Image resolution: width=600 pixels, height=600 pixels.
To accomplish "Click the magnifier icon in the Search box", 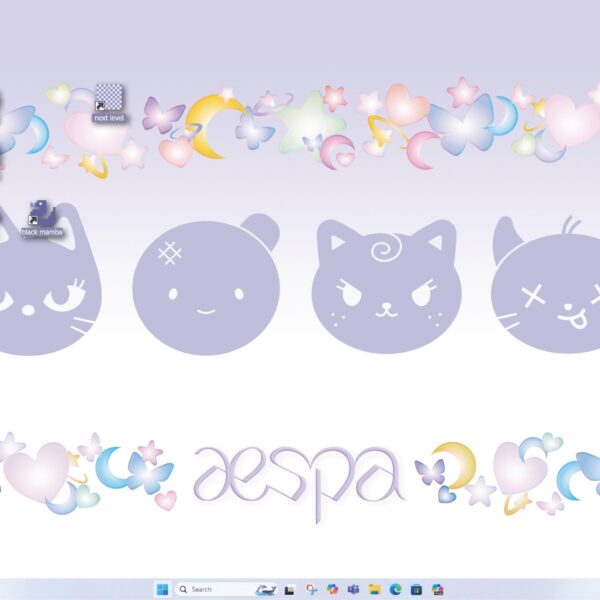I will 183,590.
